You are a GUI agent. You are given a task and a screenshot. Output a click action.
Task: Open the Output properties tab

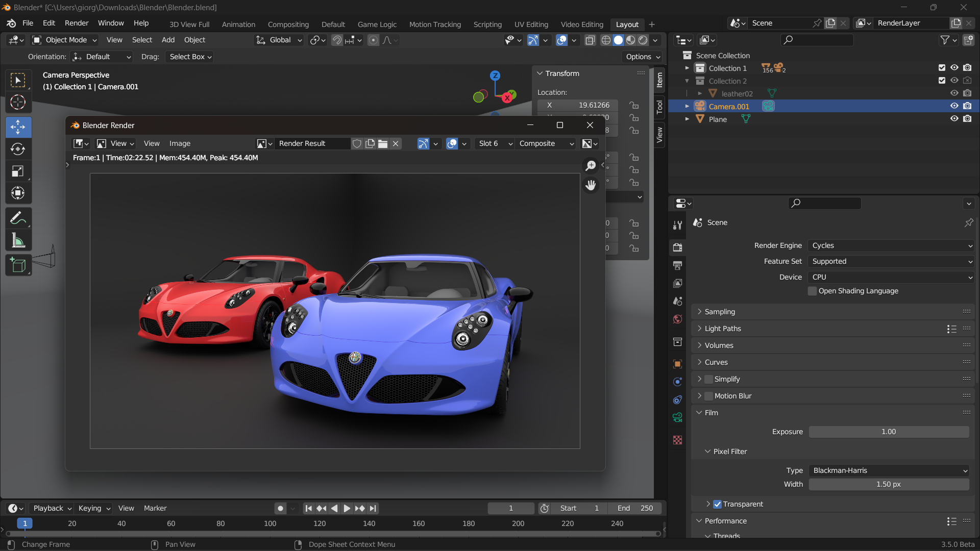[x=677, y=265]
